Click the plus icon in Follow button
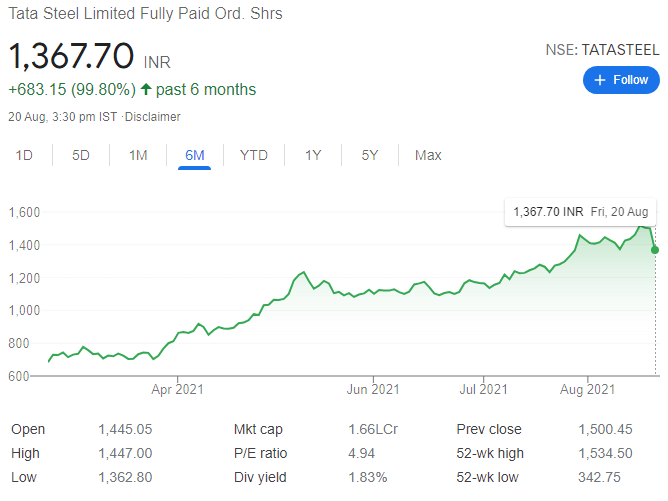 tap(600, 80)
